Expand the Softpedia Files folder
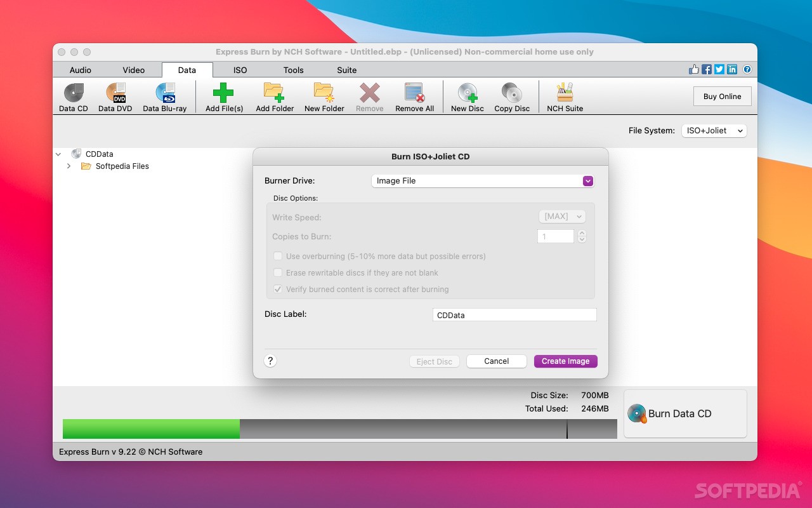This screenshot has width=812, height=508. coord(69,166)
